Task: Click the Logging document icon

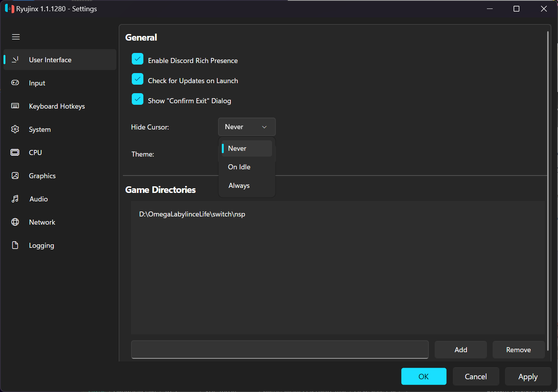Action: (15, 245)
